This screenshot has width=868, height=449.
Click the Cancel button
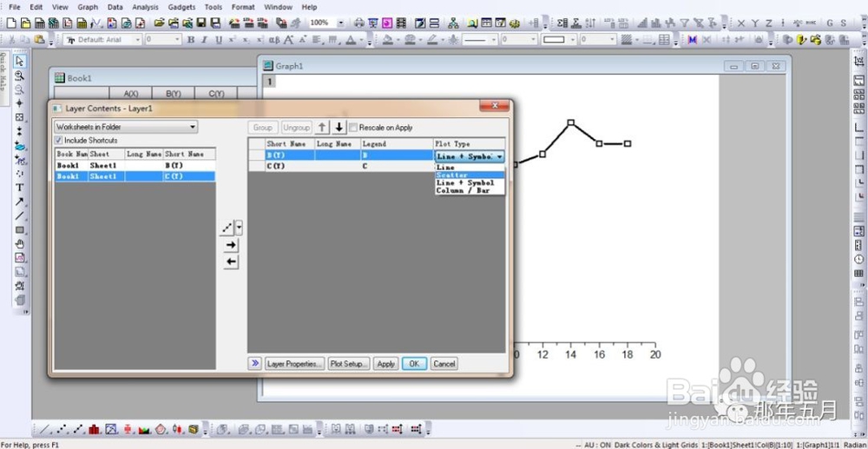coord(444,364)
